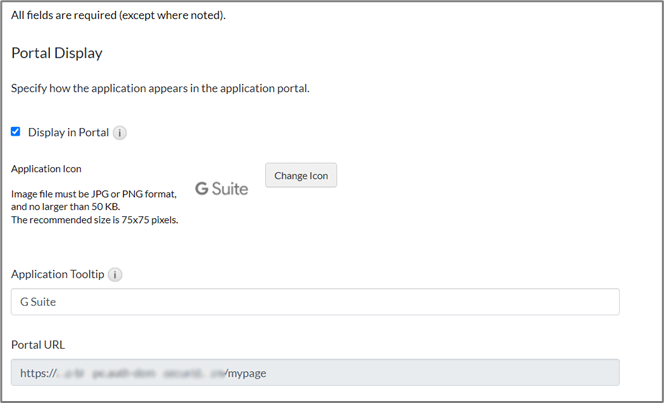Click the Portal URL label
The image size is (664, 403).
(39, 345)
